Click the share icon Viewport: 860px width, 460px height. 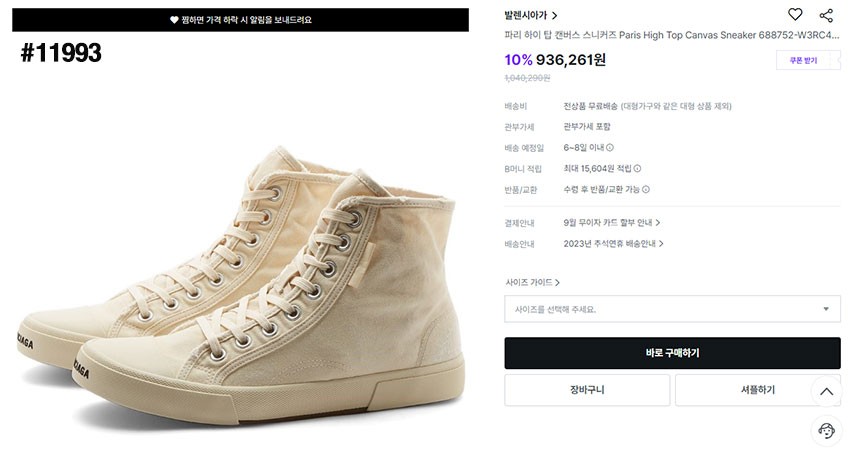click(826, 15)
